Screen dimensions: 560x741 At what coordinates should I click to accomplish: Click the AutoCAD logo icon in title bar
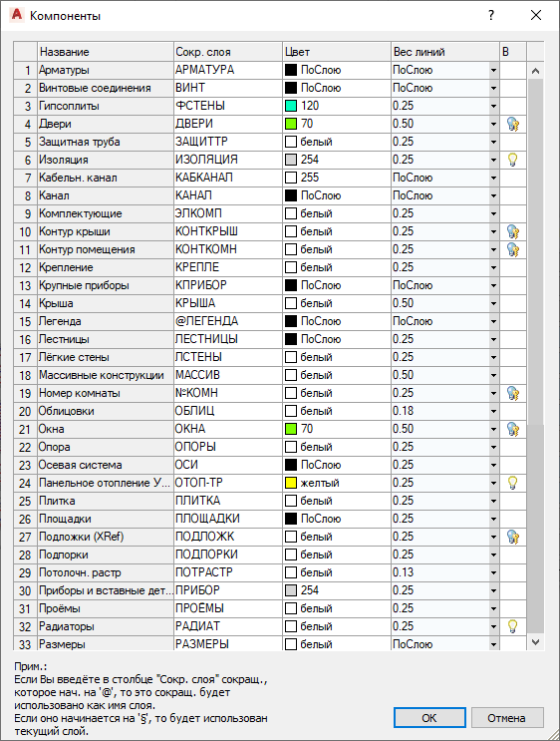pyautogui.click(x=17, y=15)
